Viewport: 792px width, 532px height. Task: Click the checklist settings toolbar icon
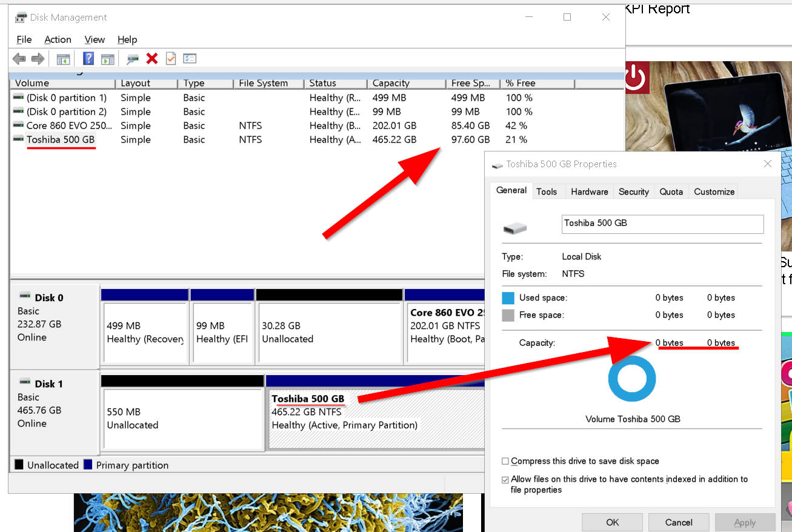click(x=190, y=59)
